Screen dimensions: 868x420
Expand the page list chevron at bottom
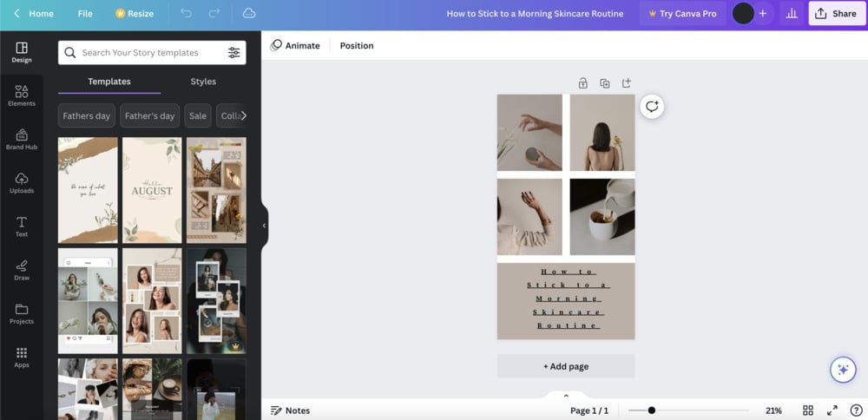pyautogui.click(x=566, y=396)
